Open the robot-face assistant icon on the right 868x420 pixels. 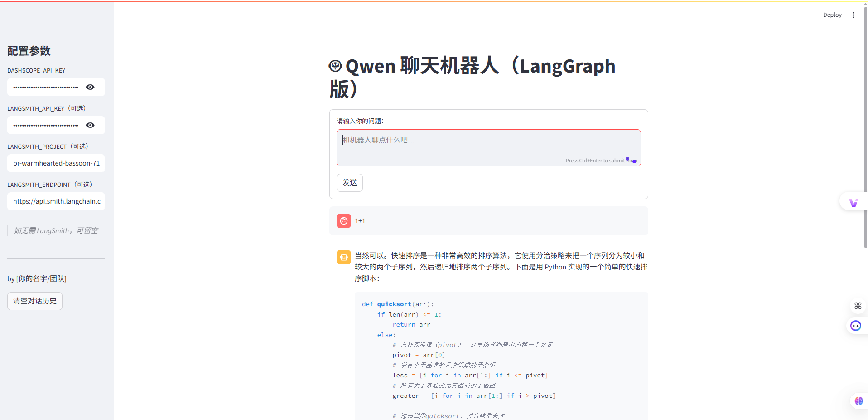point(856,326)
